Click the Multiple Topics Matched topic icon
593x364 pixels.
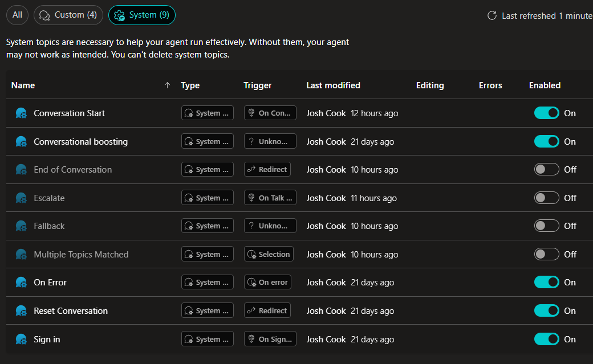click(21, 254)
